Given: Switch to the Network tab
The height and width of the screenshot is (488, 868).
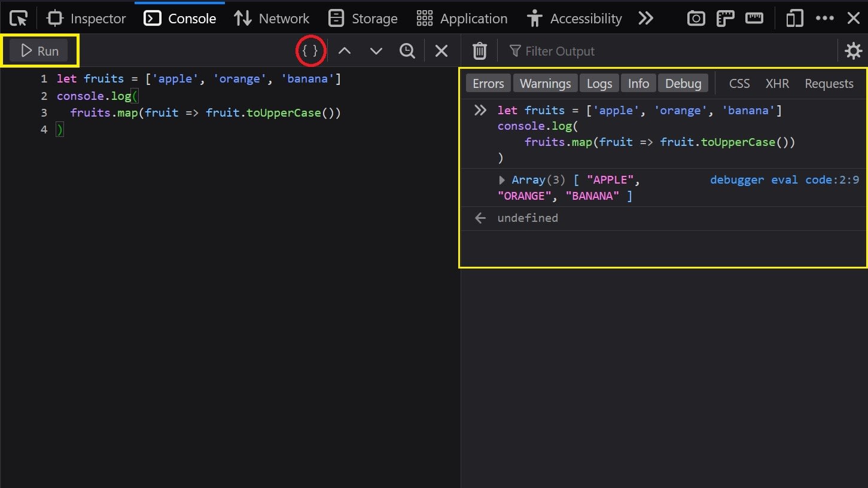Looking at the screenshot, I should [272, 18].
